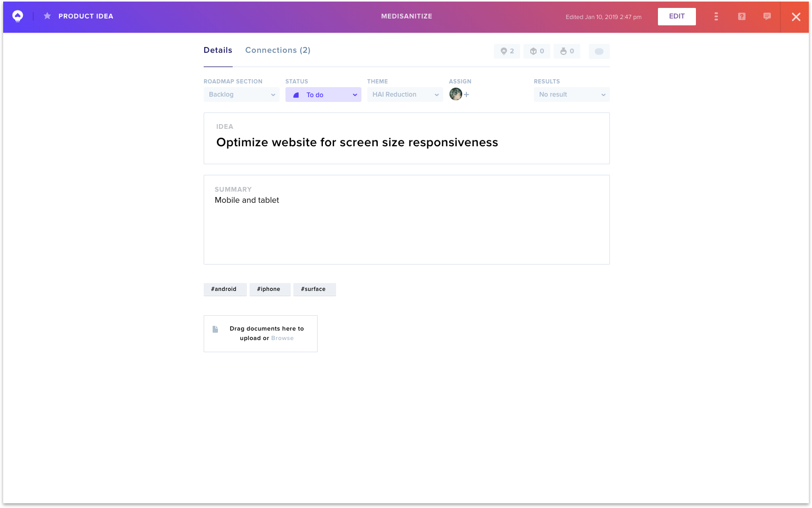
Task: Switch to the Connections (2) tab
Action: tap(278, 50)
